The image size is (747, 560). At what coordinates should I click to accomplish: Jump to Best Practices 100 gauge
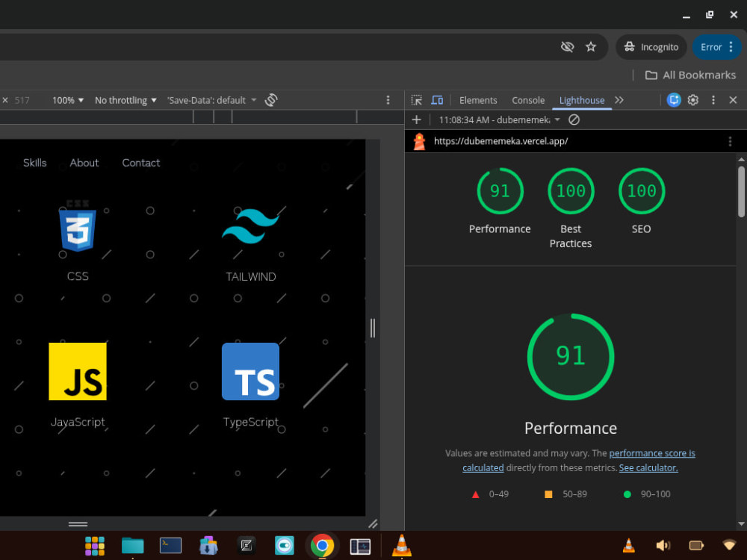[570, 191]
